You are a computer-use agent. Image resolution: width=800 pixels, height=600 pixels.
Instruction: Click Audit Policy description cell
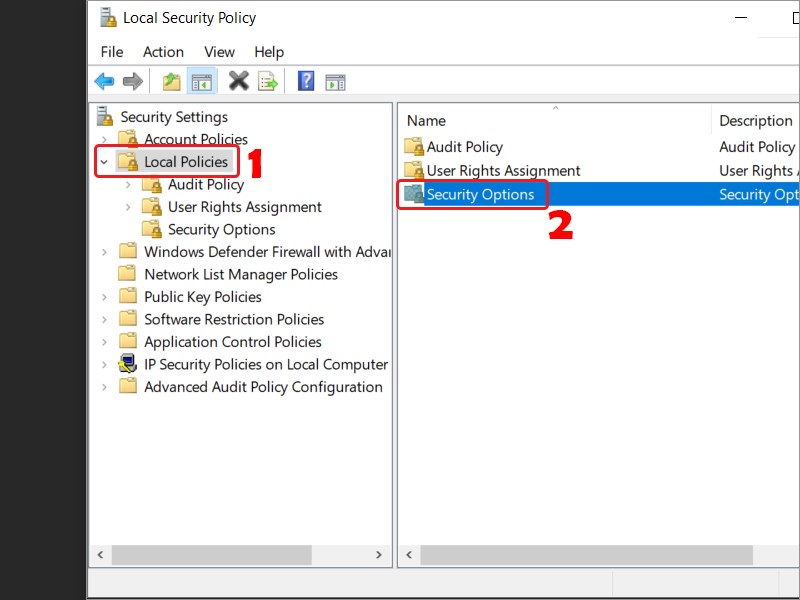point(757,147)
